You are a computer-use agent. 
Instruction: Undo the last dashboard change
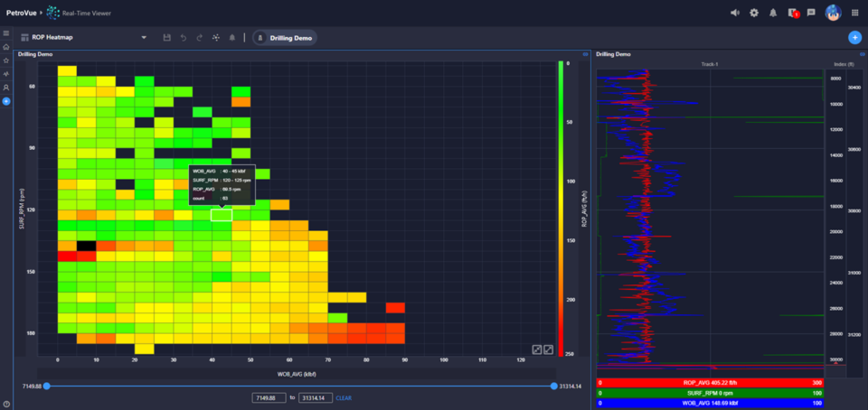pyautogui.click(x=184, y=37)
